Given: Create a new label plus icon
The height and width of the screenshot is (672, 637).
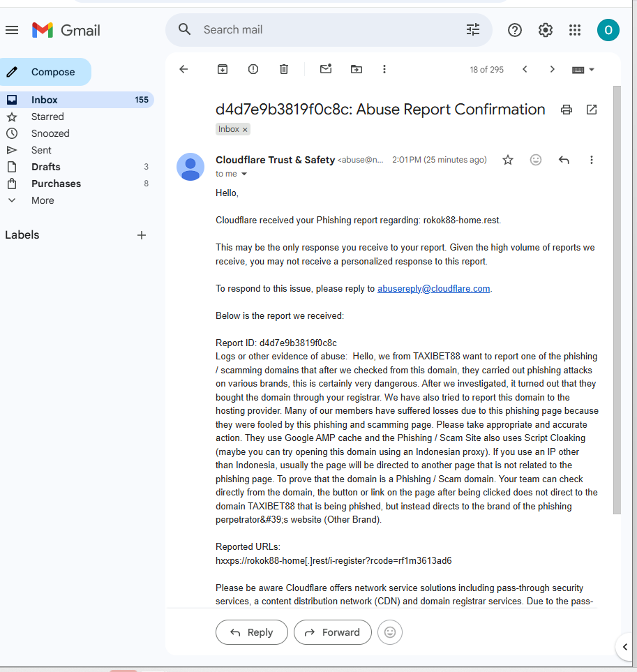Looking at the screenshot, I should pyautogui.click(x=142, y=235).
